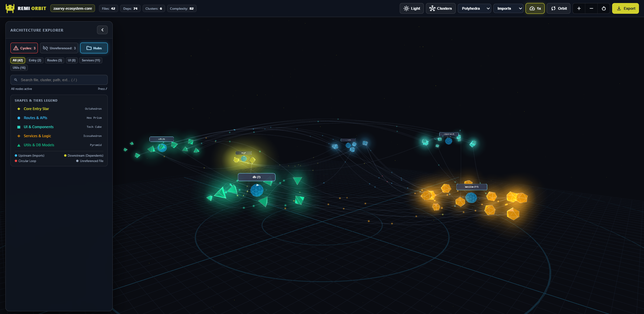Click the Downstream (Dependents) legend item
This screenshot has width=644, height=314.
click(84, 156)
